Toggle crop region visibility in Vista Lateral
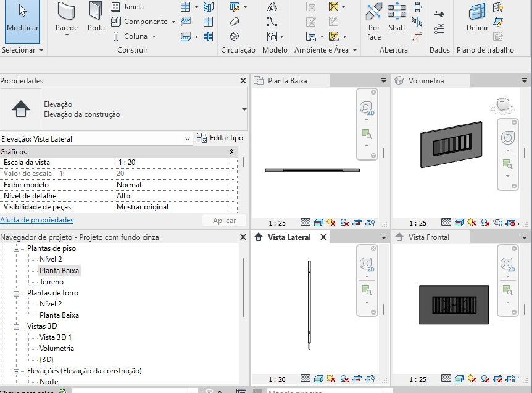This screenshot has width=532, height=393. pos(370,379)
